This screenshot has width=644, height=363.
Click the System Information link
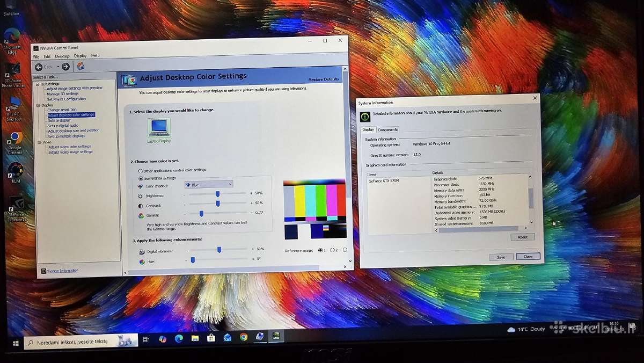tap(63, 271)
